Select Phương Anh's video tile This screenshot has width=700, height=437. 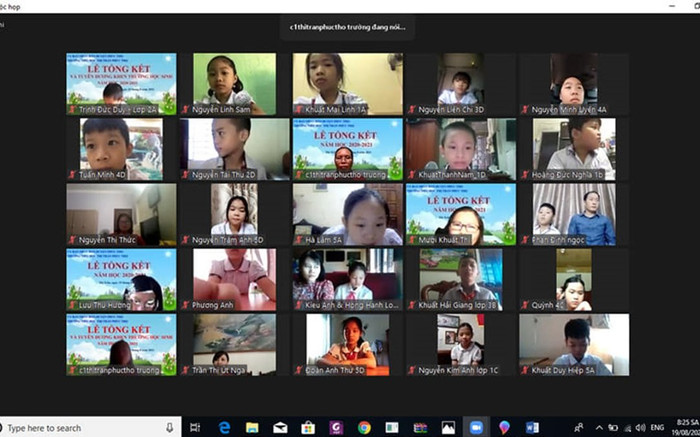tap(234, 279)
